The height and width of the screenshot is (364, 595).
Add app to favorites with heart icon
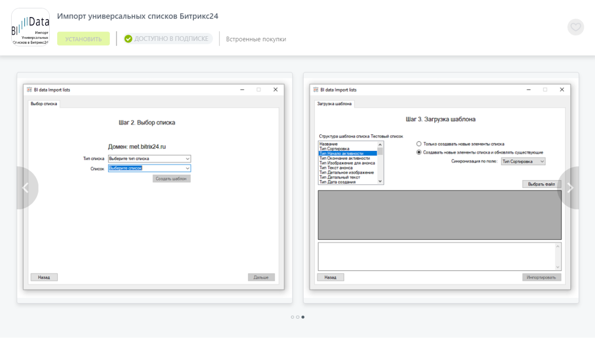pyautogui.click(x=575, y=27)
